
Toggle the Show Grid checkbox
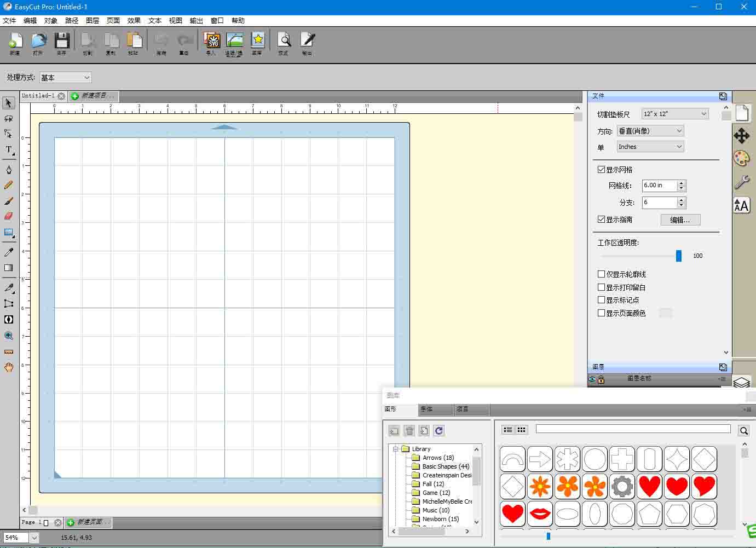pos(601,170)
